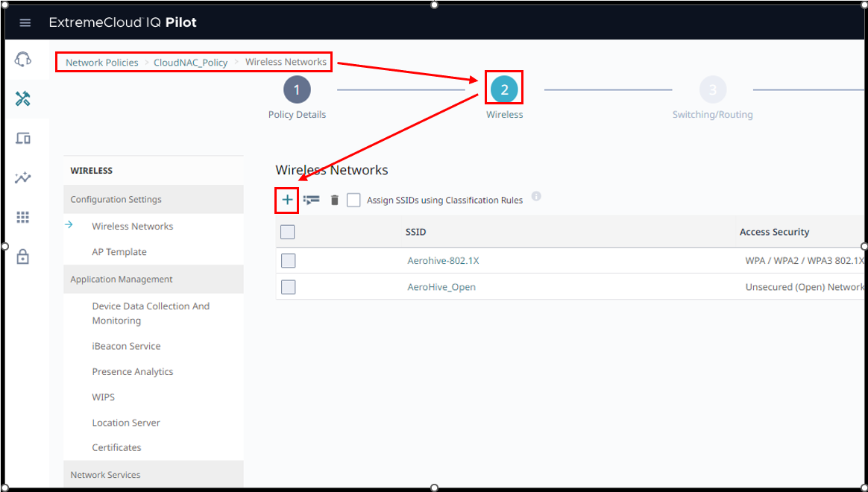Click the select existing SSID list icon
Image resolution: width=868 pixels, height=492 pixels.
click(x=311, y=200)
